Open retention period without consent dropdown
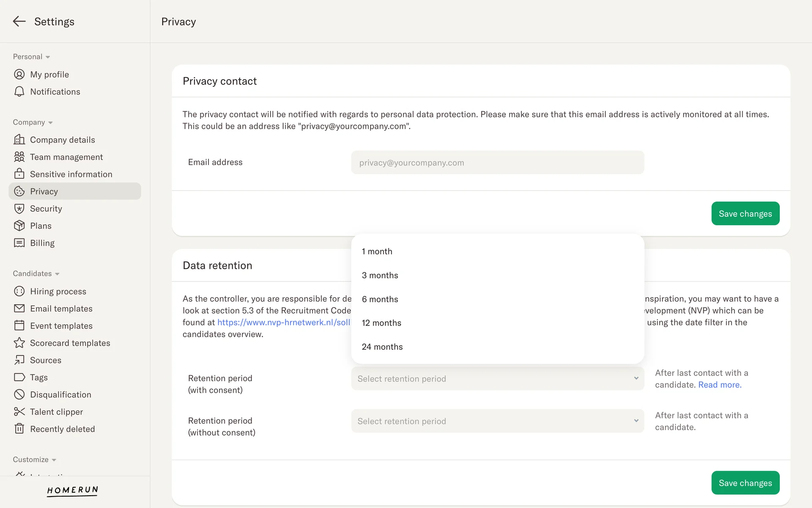Viewport: 812px width, 508px height. click(497, 421)
